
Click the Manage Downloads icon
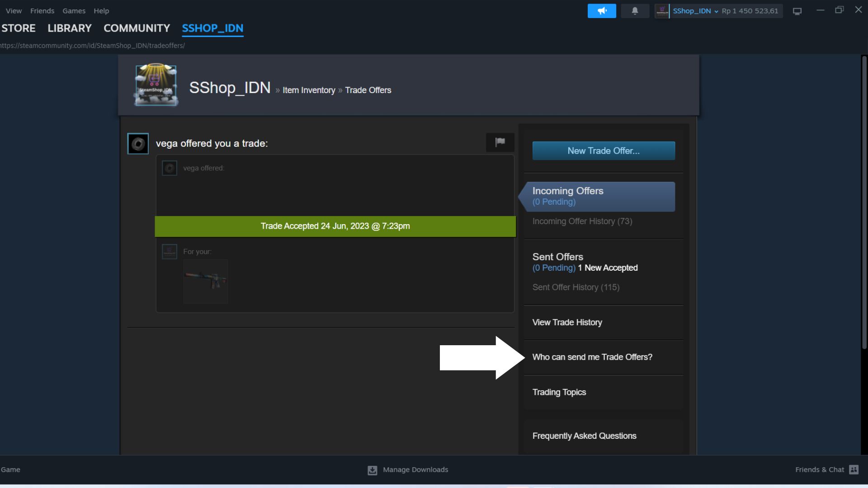[372, 470]
